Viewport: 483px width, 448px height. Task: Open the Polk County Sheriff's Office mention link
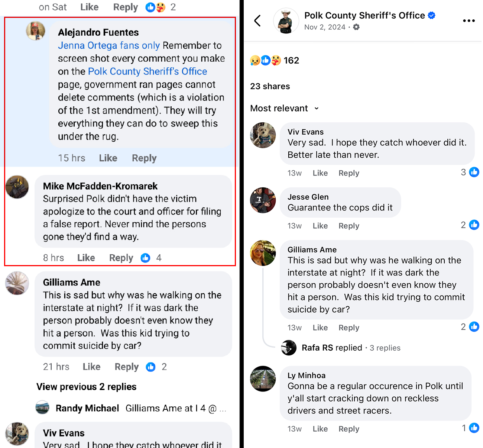tap(148, 71)
